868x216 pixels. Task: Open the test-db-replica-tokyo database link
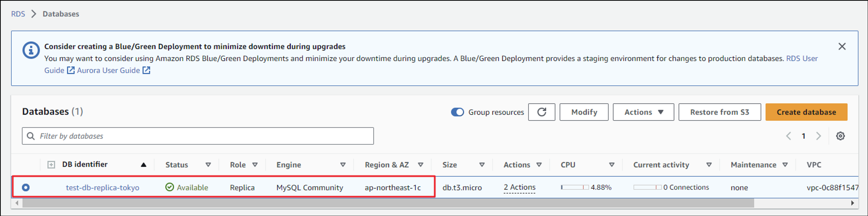[102, 187]
